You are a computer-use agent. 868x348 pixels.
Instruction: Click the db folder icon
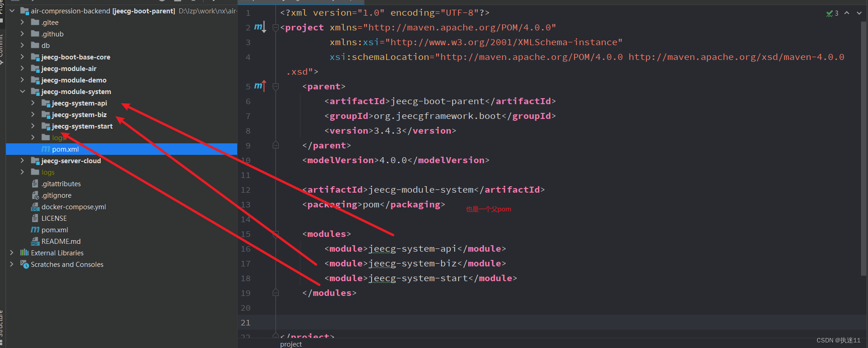pos(35,45)
